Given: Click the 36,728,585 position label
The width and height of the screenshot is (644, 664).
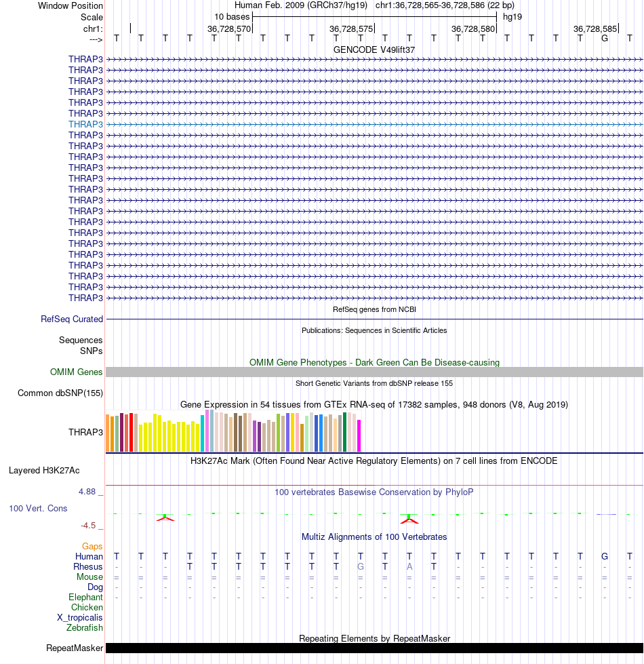Looking at the screenshot, I should point(595,28).
